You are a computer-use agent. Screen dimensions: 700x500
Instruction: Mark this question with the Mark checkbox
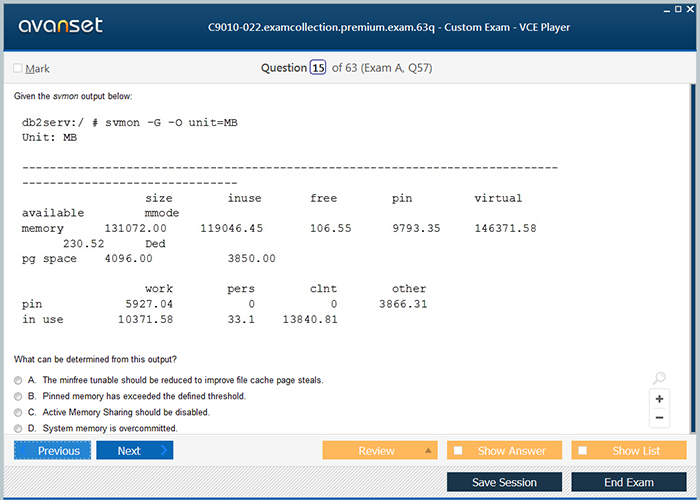[x=18, y=69]
